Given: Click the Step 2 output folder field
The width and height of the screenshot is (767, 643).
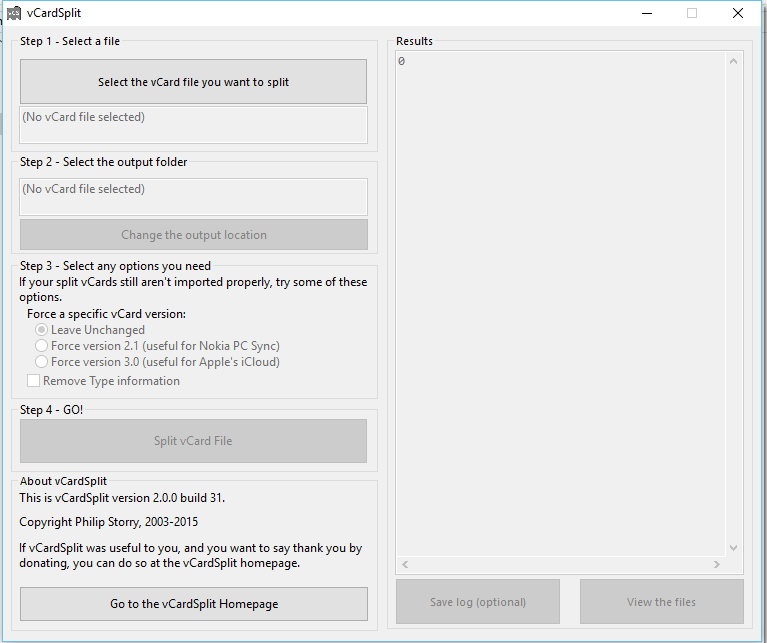Looking at the screenshot, I should 193,197.
